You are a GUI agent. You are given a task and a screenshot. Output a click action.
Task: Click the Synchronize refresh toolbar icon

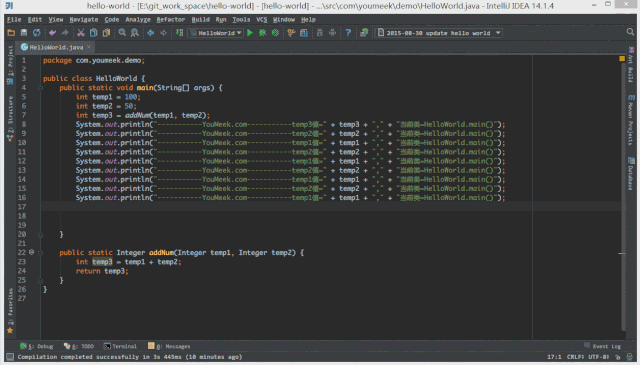point(37,33)
